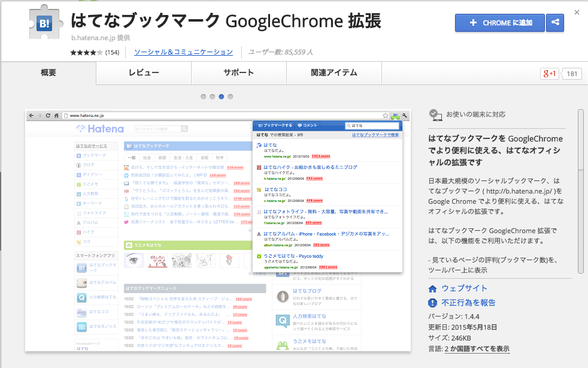Viewport: 588px width, 368px height.
Task: Click the (154) review count
Action: click(112, 53)
